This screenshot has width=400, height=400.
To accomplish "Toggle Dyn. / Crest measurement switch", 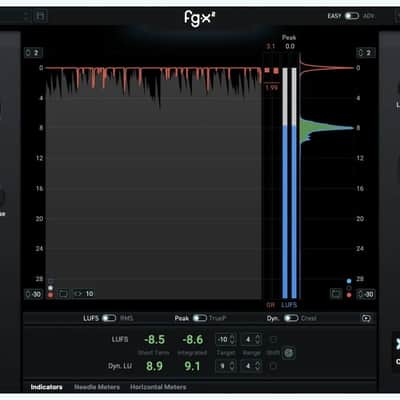I will [291, 318].
